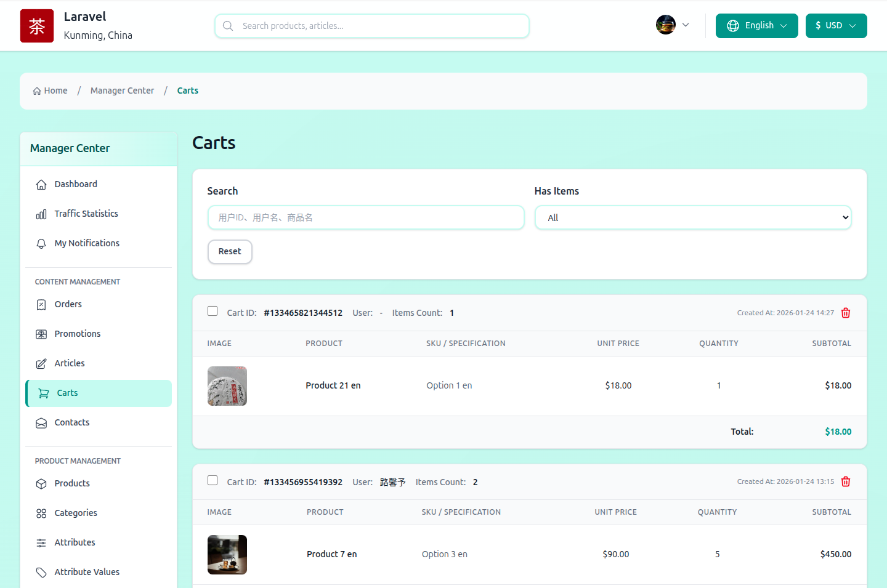Click the Home breadcrumb link
887x588 pixels.
tap(50, 91)
